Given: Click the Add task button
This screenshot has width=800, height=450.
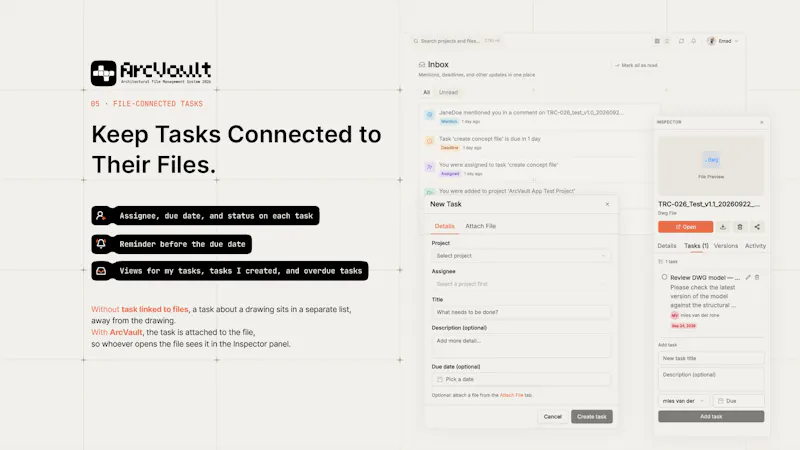Looking at the screenshot, I should point(711,417).
